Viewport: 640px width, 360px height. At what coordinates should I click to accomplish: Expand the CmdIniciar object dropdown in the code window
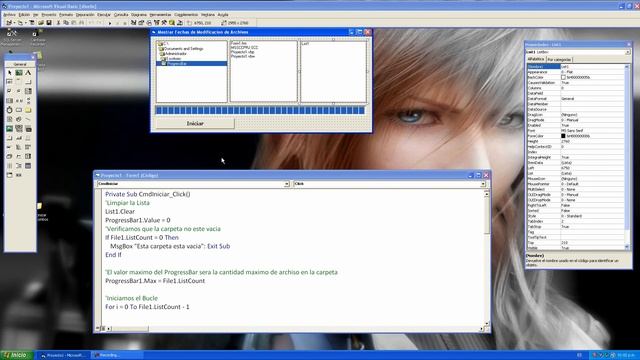coord(287,184)
